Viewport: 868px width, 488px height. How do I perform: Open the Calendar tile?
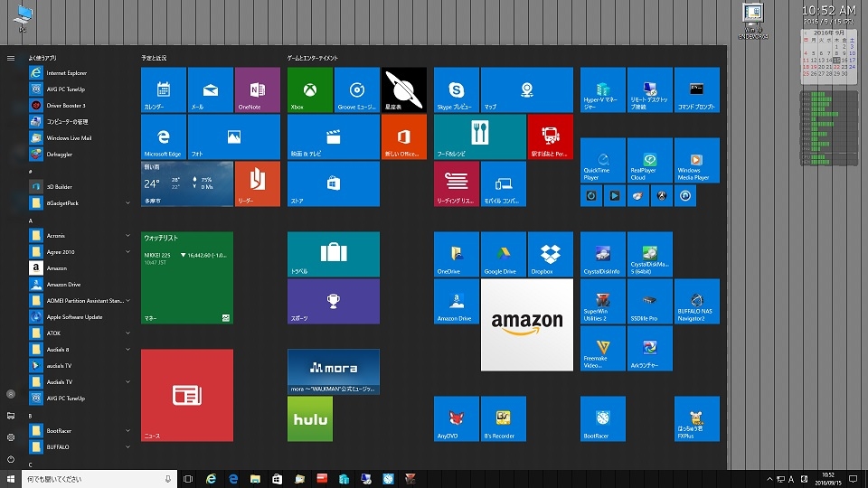point(164,89)
